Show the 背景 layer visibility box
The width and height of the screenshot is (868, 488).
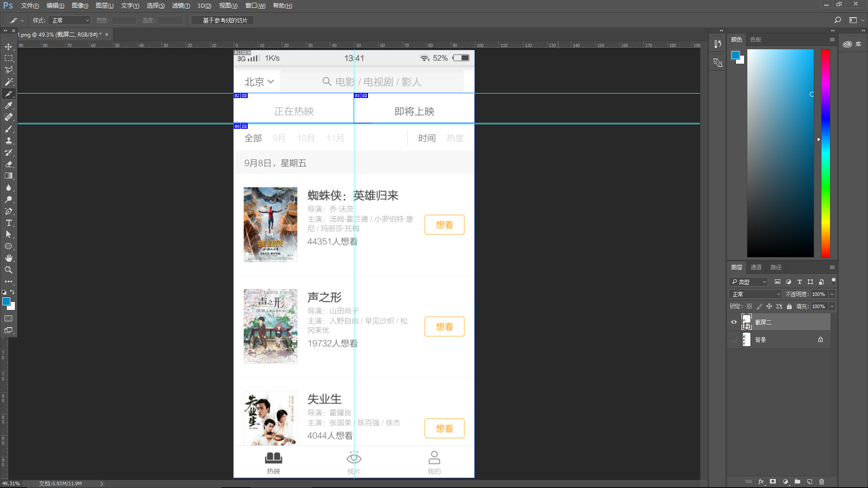click(x=734, y=339)
